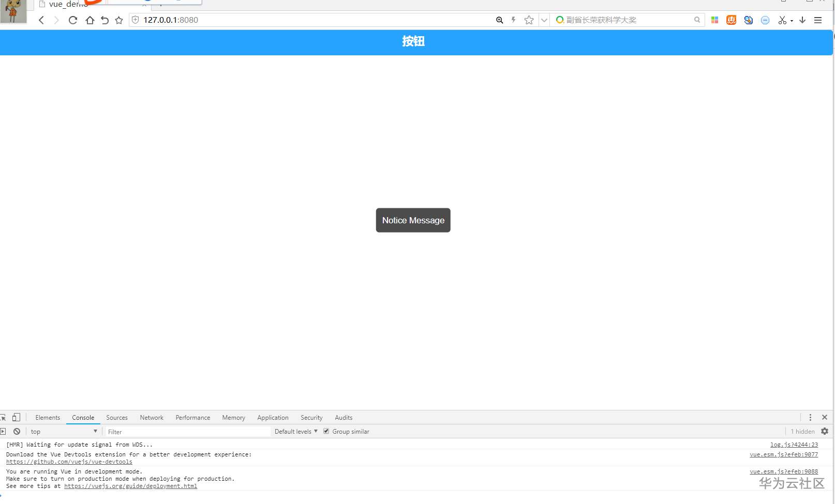Click the scissors screenshot tool icon
835x504 pixels.
(x=782, y=20)
